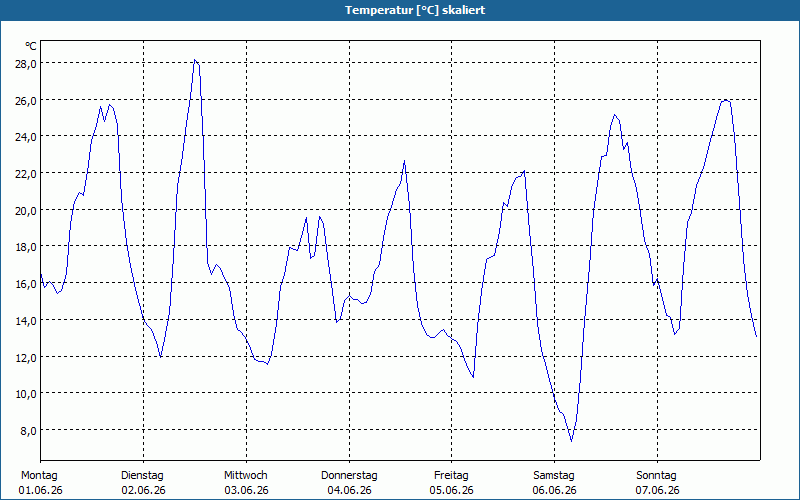Click the 8,0 axis value
The height and width of the screenshot is (500, 800).
(x=28, y=430)
